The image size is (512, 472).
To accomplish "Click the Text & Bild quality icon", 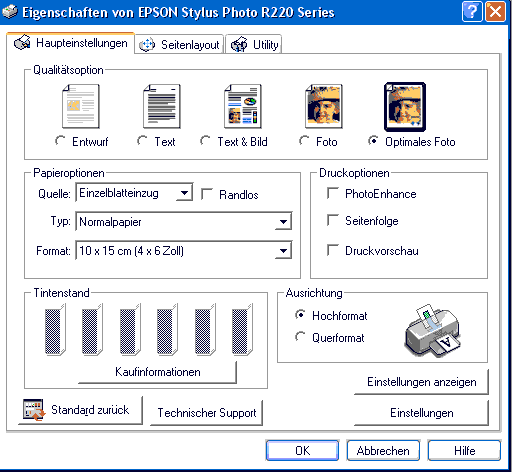I will coord(243,106).
